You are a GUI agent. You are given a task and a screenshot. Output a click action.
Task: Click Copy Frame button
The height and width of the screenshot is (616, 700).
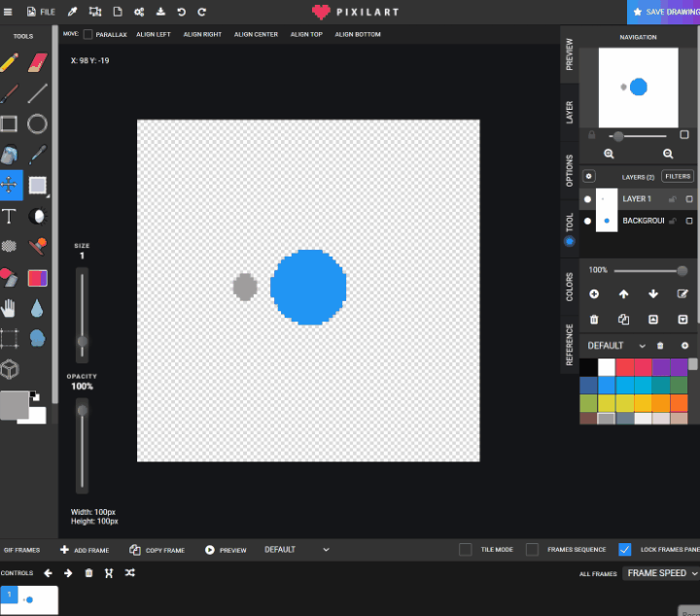pyautogui.click(x=157, y=550)
